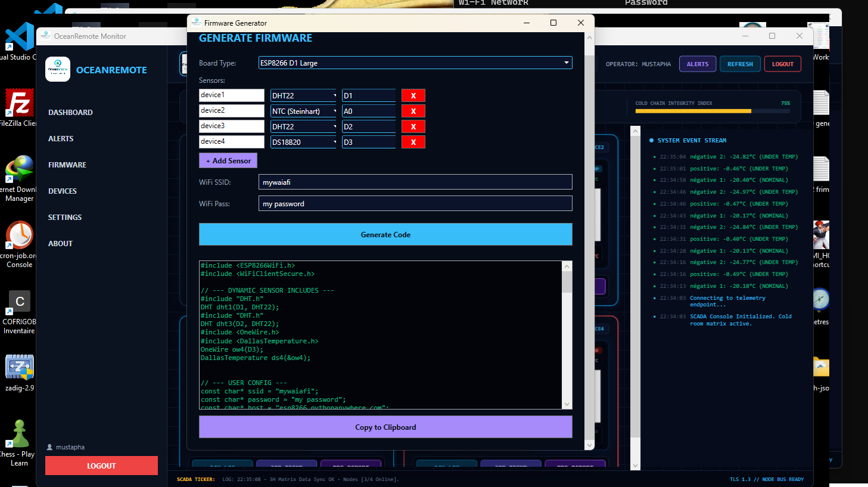Viewport: 868px width, 487px height.
Task: Click the ALERTS button in top header
Action: tap(698, 64)
